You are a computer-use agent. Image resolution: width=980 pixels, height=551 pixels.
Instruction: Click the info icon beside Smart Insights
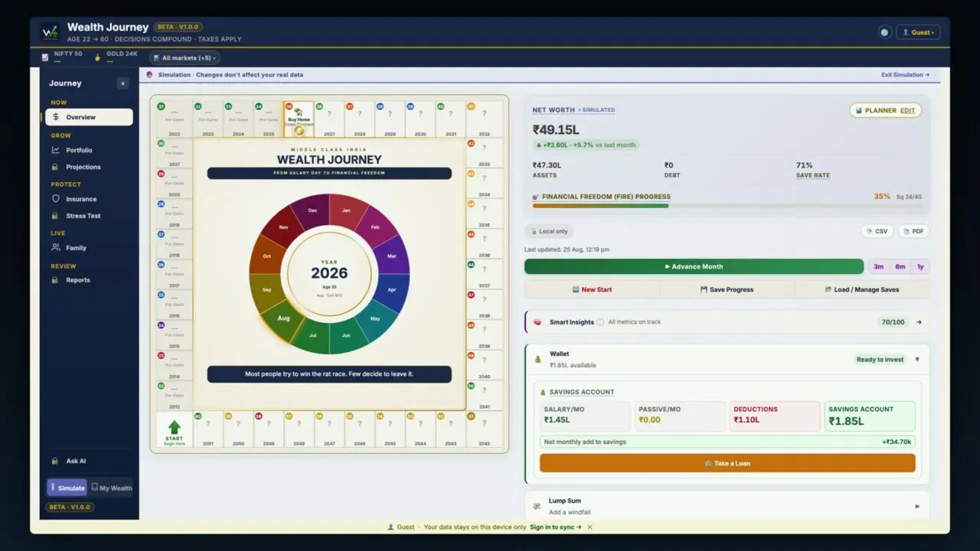click(x=600, y=322)
